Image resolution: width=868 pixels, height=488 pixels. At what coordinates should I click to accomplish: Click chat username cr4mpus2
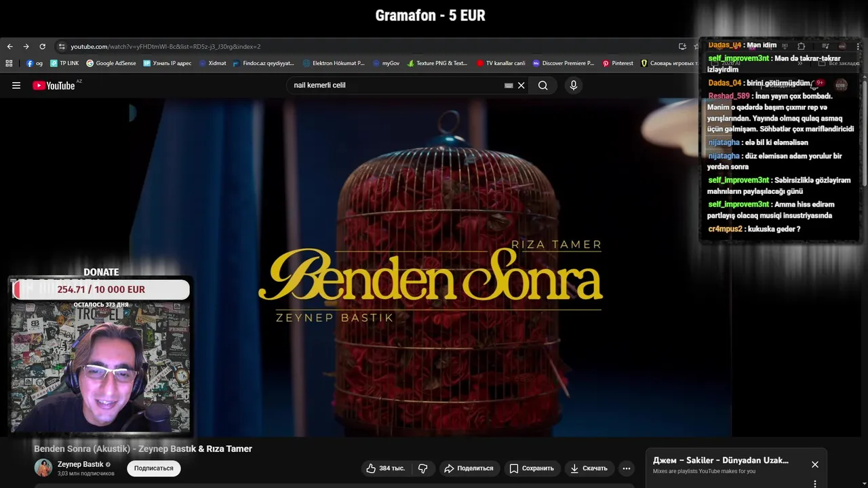coord(725,229)
